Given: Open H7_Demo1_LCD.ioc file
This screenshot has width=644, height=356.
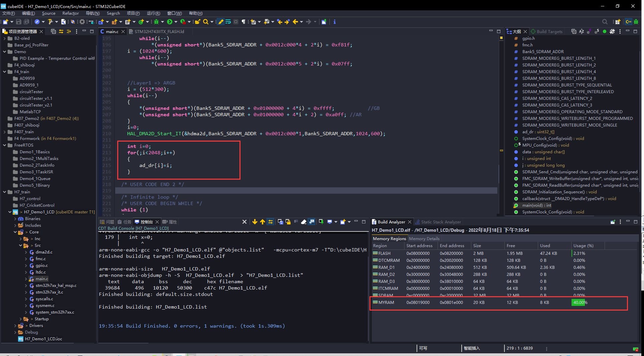Looking at the screenshot, I should [x=43, y=339].
